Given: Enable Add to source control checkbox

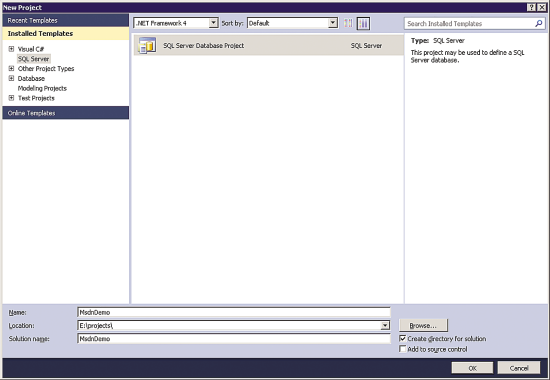Looking at the screenshot, I should pos(403,349).
